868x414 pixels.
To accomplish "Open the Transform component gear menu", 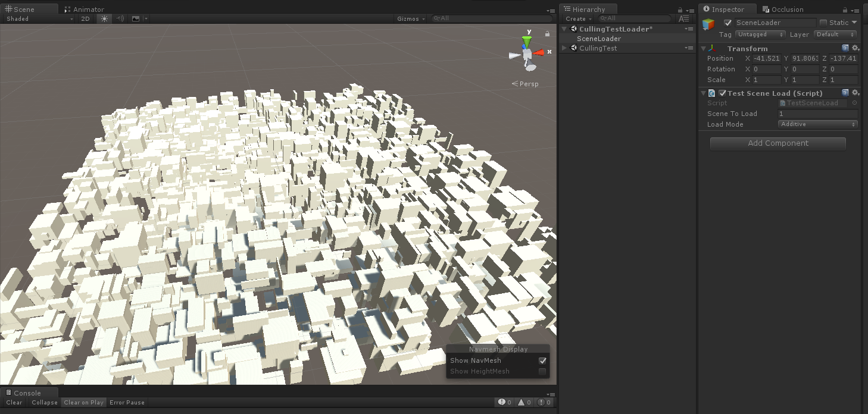I will click(855, 48).
